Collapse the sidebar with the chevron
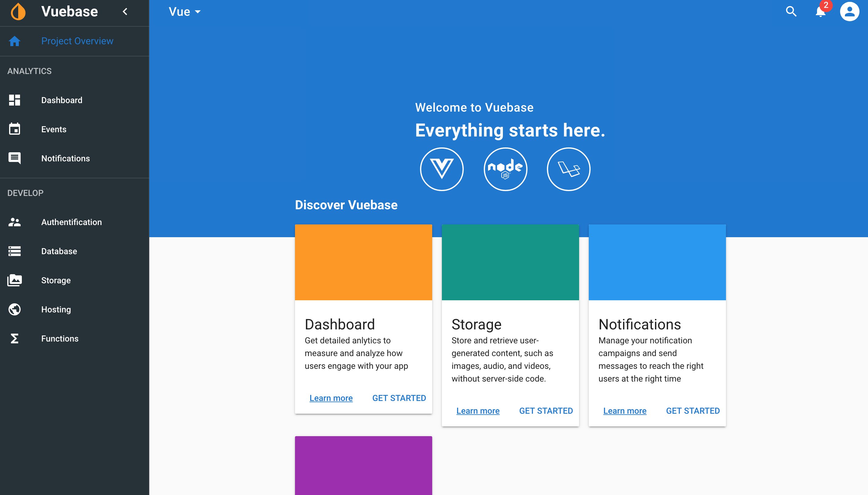 point(125,12)
